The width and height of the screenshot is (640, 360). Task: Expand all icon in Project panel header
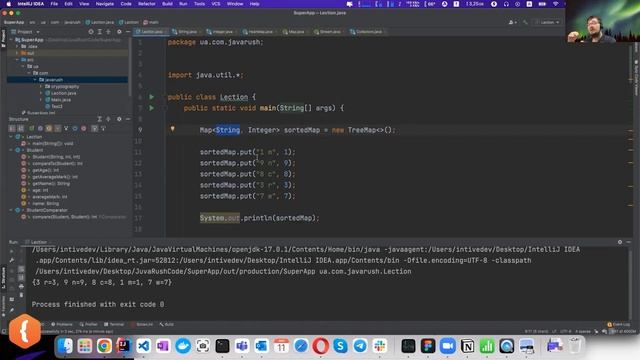point(100,31)
